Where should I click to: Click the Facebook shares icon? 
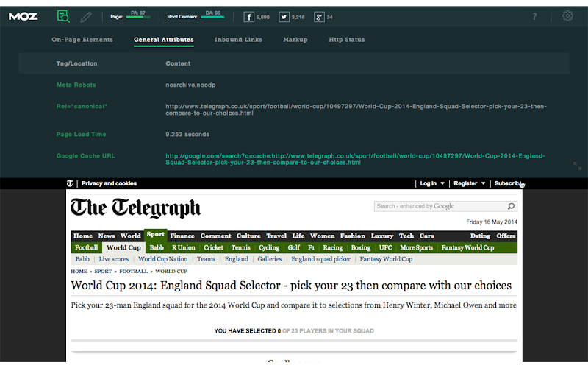click(x=248, y=17)
